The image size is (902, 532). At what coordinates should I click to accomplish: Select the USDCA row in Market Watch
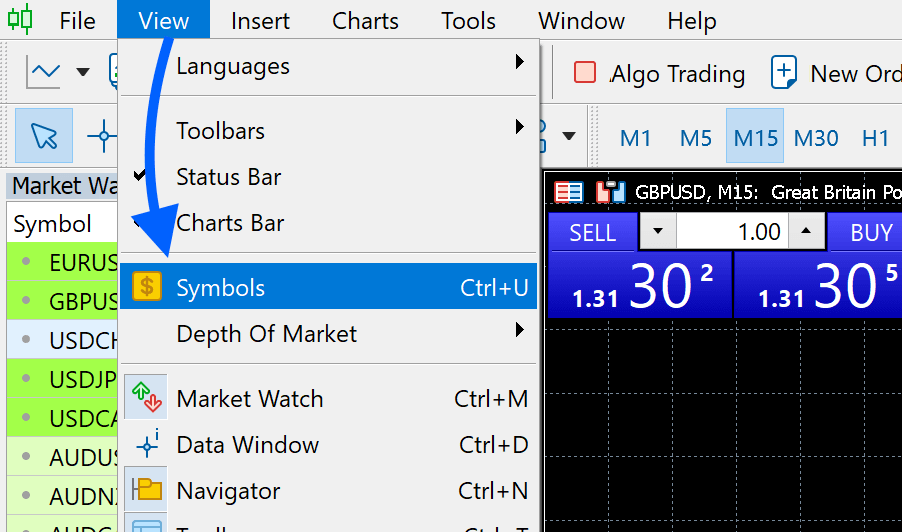62,418
